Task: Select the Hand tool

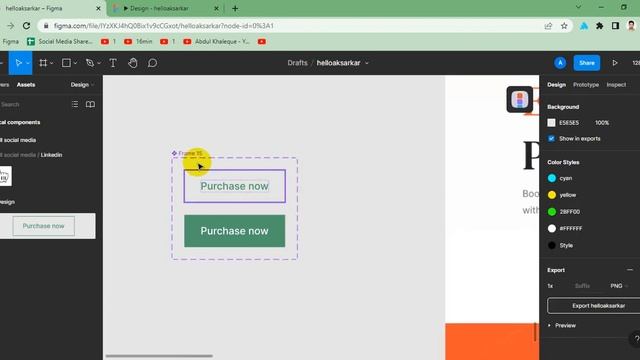Action: [x=133, y=63]
